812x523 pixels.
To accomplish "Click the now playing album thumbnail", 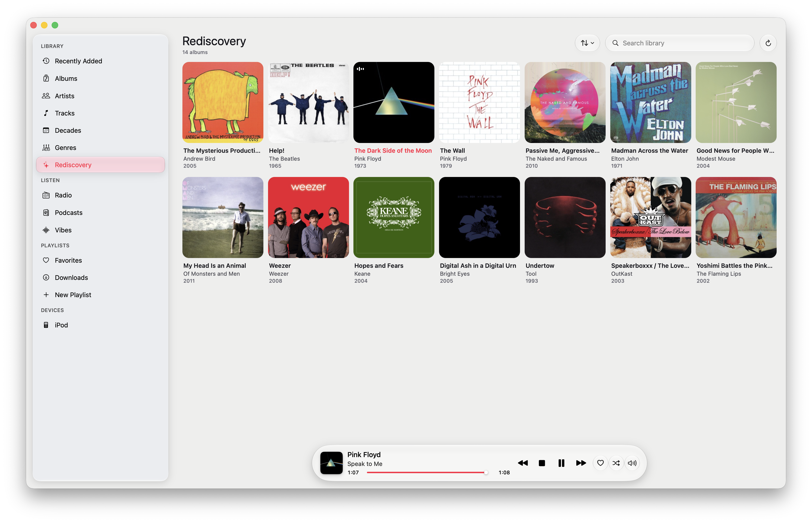I will (331, 462).
